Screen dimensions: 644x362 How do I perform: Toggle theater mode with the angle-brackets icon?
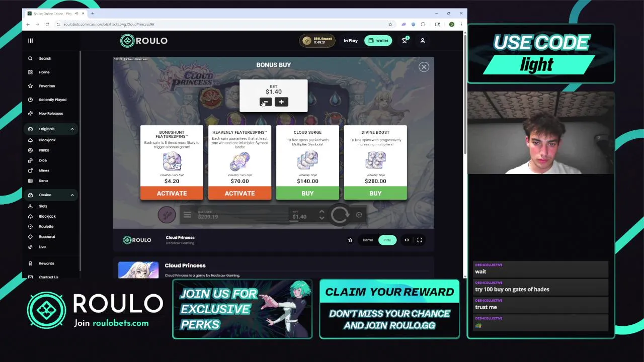407,240
